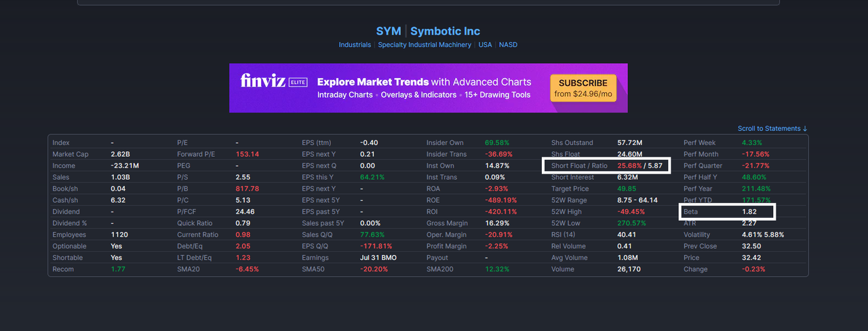Click the Oper. Margin value -20.91%

pos(498,235)
